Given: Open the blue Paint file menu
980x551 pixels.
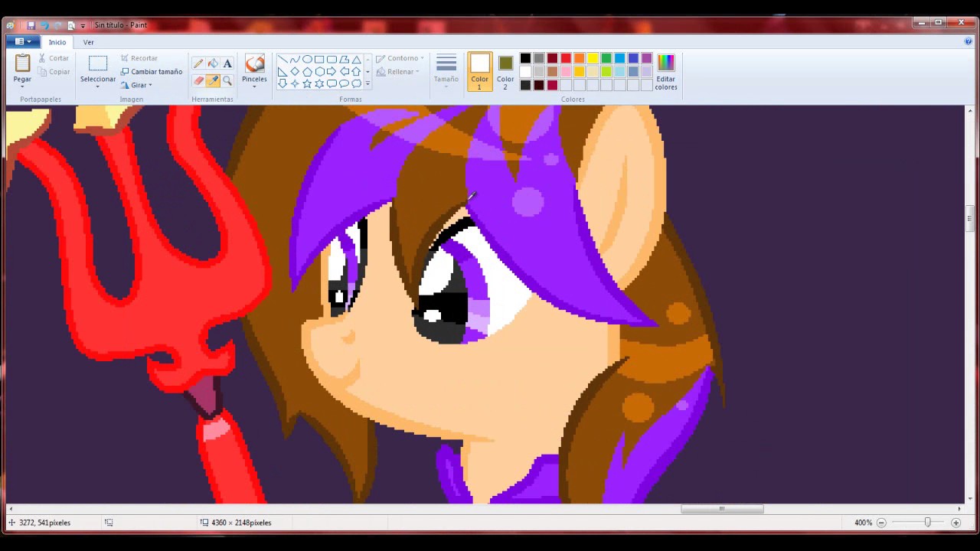Looking at the screenshot, I should click(x=23, y=41).
